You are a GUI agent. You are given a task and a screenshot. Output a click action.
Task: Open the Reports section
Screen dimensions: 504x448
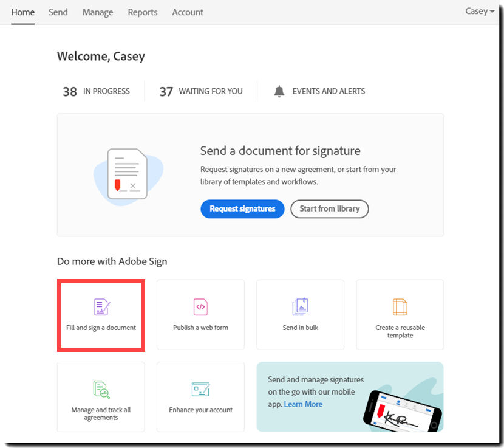142,12
